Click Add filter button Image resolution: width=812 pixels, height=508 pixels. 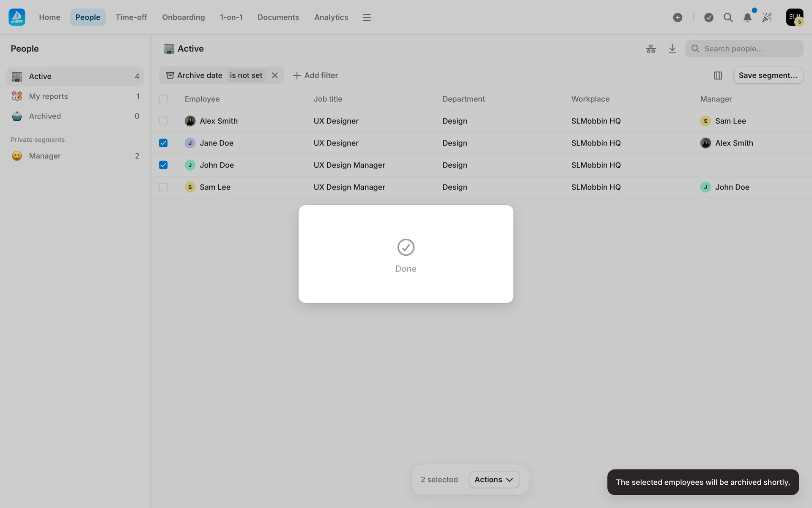tap(315, 75)
